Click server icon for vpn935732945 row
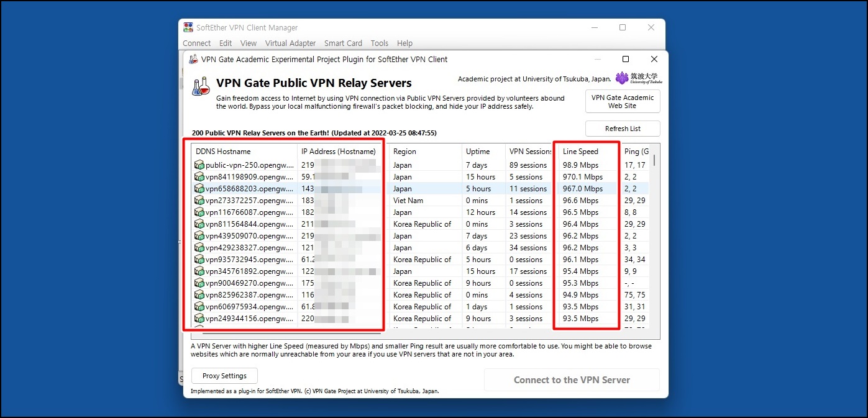The height and width of the screenshot is (418, 868). [199, 260]
